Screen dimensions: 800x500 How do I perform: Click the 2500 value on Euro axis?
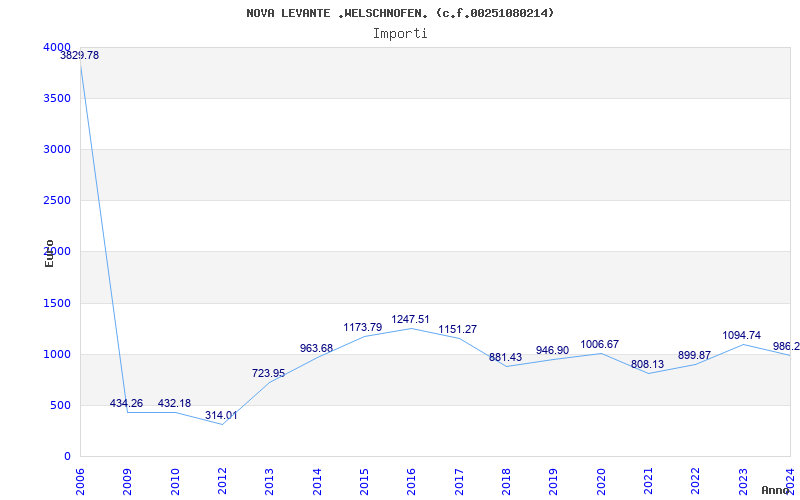pos(57,201)
